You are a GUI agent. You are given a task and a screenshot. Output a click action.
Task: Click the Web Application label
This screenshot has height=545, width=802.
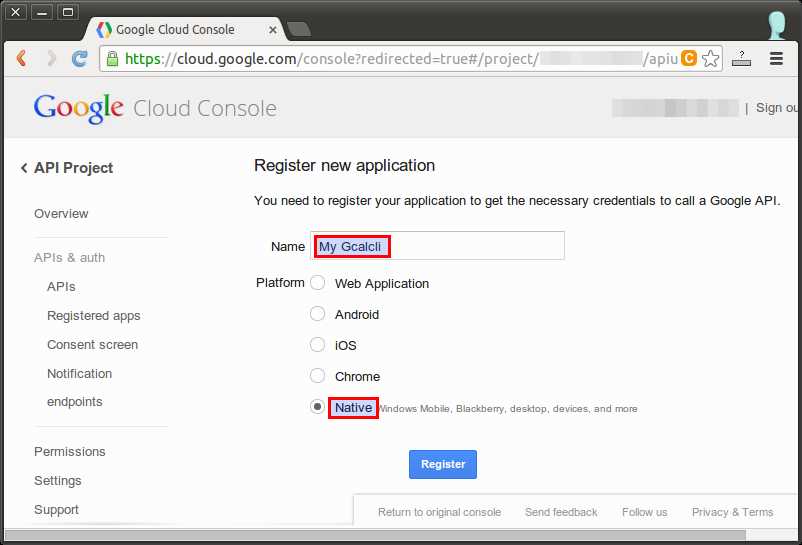[x=382, y=284]
